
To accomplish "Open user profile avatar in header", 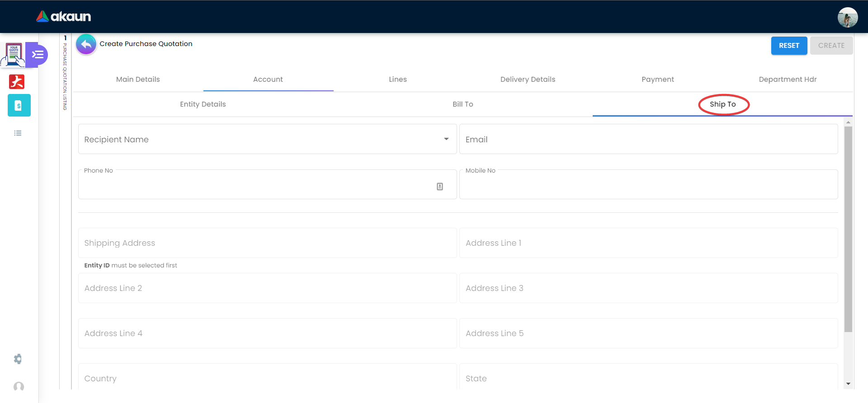I will (x=847, y=17).
